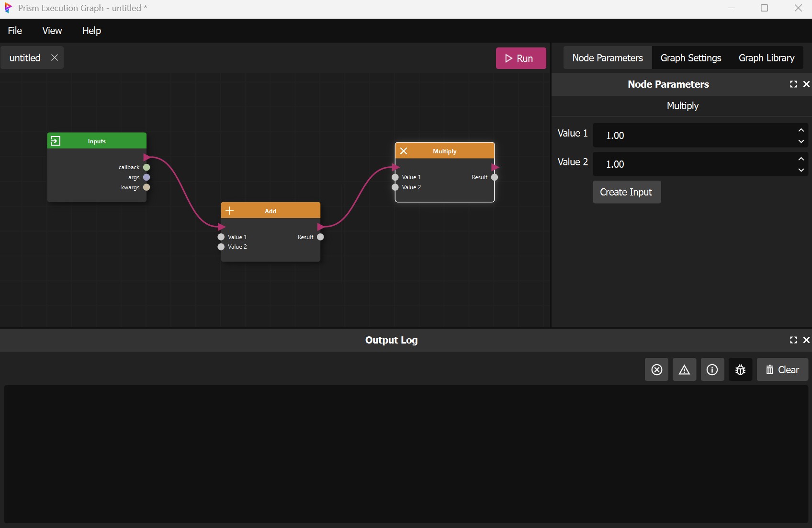Decrease Value 2 with down arrow
The height and width of the screenshot is (528, 812).
[x=801, y=170]
